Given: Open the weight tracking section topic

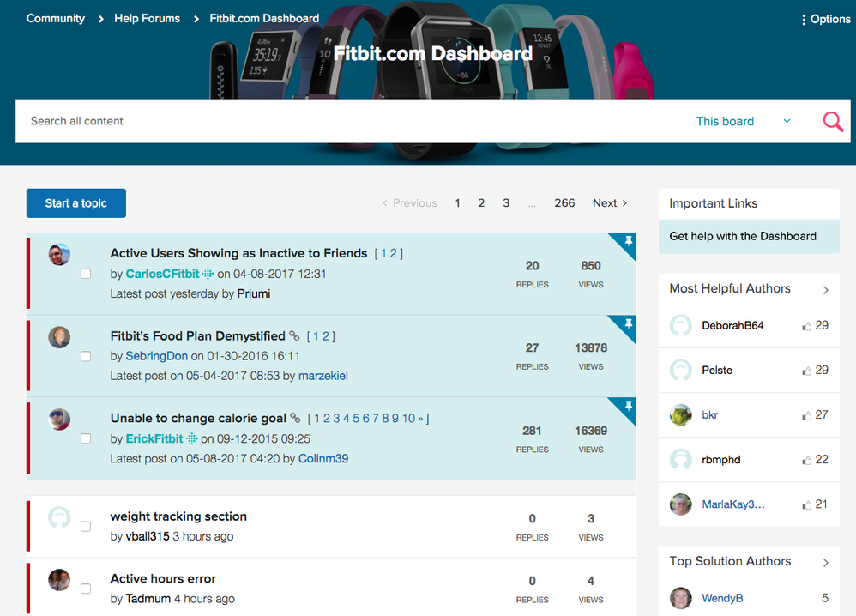Looking at the screenshot, I should click(178, 516).
